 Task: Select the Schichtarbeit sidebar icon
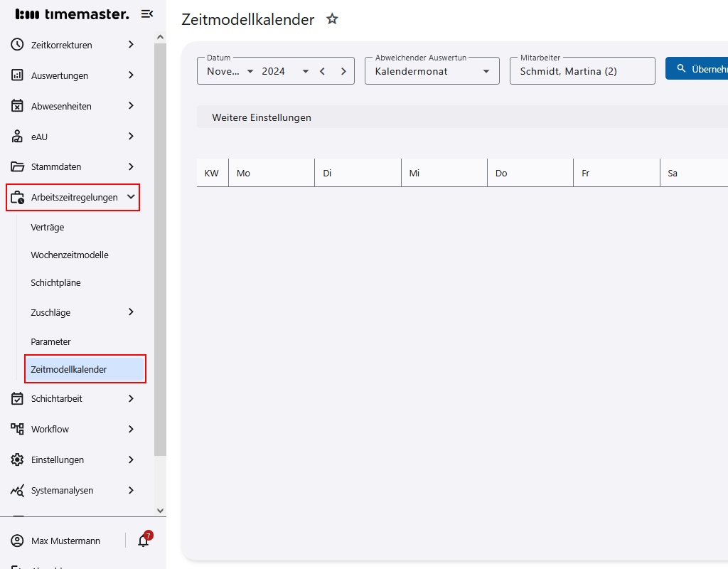(17, 398)
